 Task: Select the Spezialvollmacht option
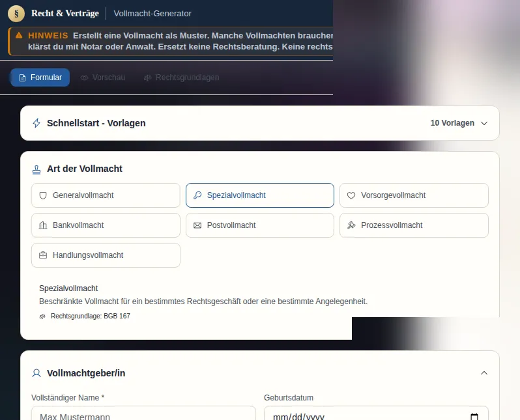tap(260, 195)
